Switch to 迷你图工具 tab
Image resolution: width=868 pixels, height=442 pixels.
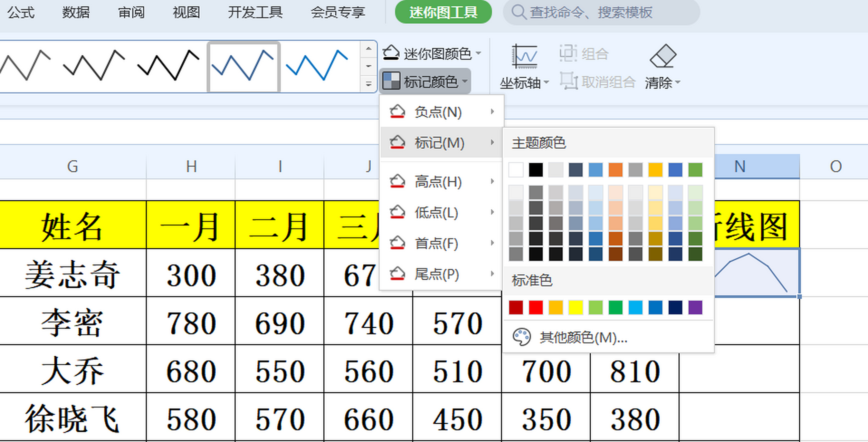coord(443,12)
